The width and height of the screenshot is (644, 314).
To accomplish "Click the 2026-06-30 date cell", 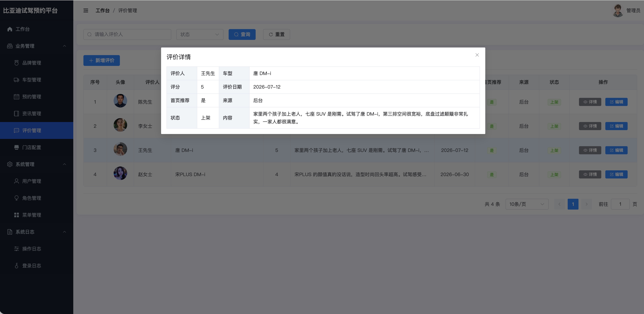I will coord(455,174).
